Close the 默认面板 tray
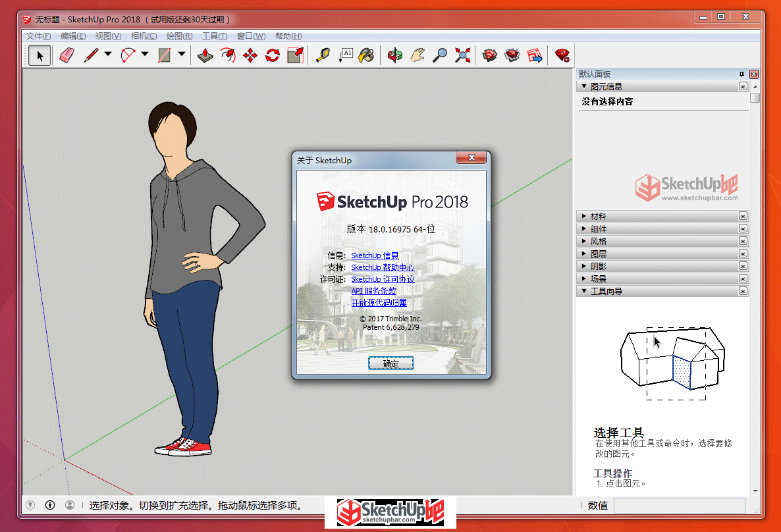This screenshot has height=532, width=781. pyautogui.click(x=754, y=74)
